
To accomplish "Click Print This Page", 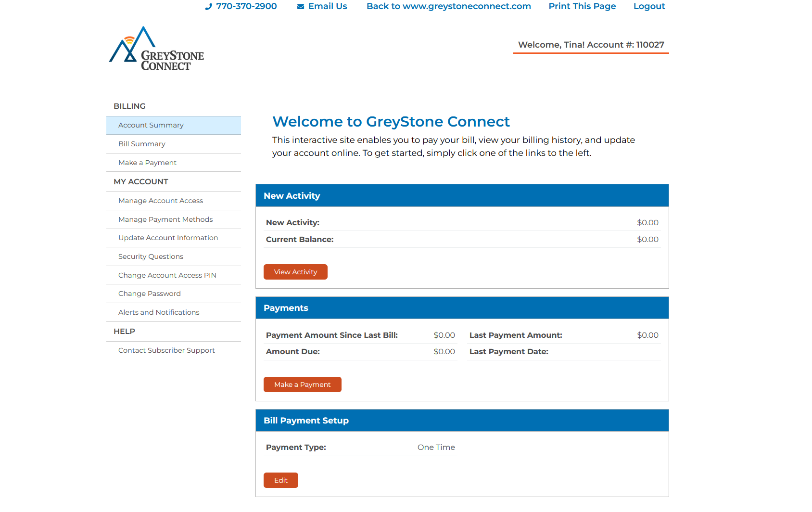I will pyautogui.click(x=582, y=6).
